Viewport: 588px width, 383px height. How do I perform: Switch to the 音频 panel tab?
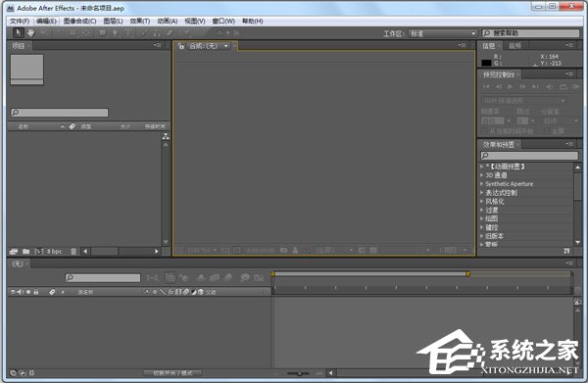(514, 46)
